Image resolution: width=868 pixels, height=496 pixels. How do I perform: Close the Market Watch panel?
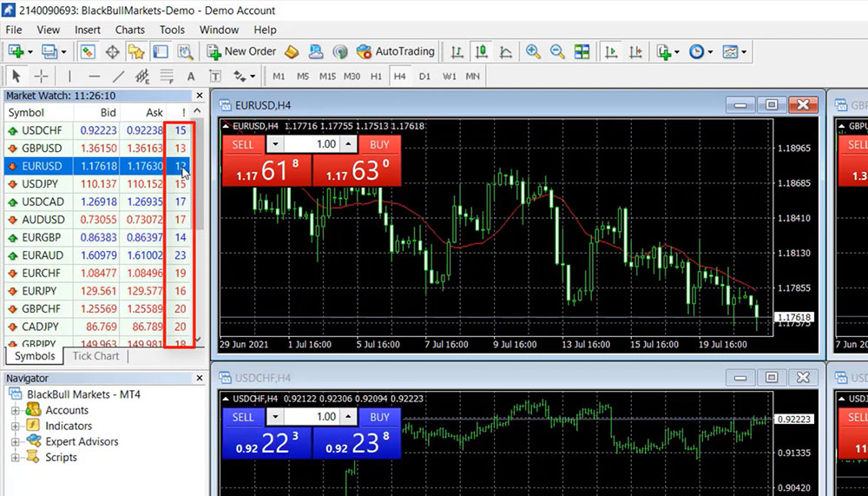click(x=200, y=96)
